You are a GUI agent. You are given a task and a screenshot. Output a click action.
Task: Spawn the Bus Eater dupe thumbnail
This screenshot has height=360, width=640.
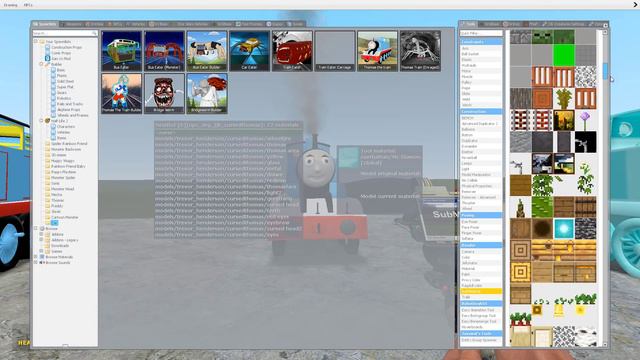pyautogui.click(x=121, y=51)
